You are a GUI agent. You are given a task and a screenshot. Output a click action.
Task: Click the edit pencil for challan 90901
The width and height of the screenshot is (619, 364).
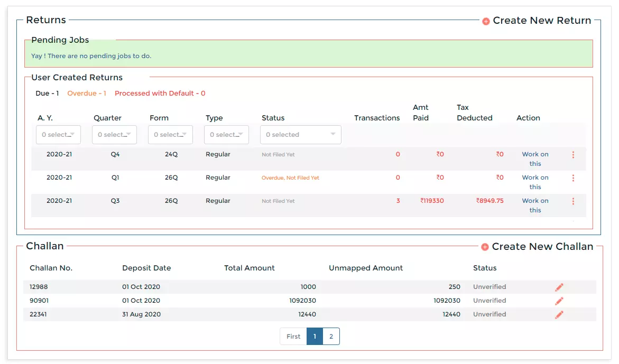click(559, 300)
